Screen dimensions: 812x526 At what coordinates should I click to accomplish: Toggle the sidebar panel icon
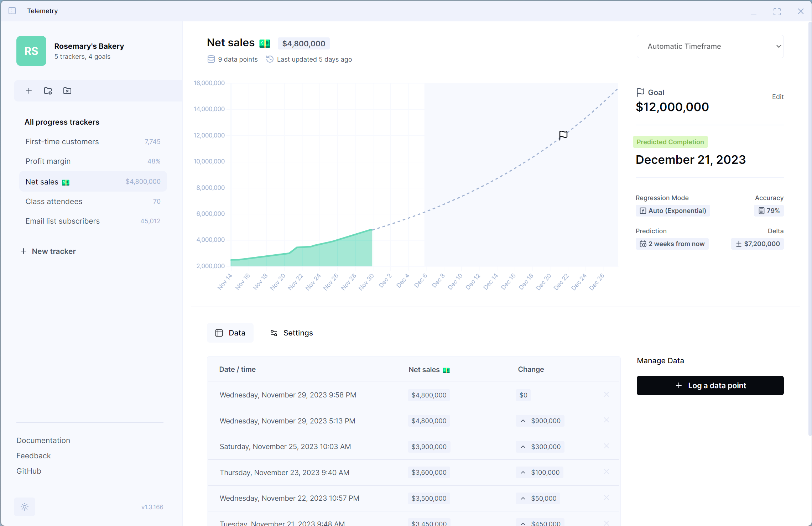[12, 11]
